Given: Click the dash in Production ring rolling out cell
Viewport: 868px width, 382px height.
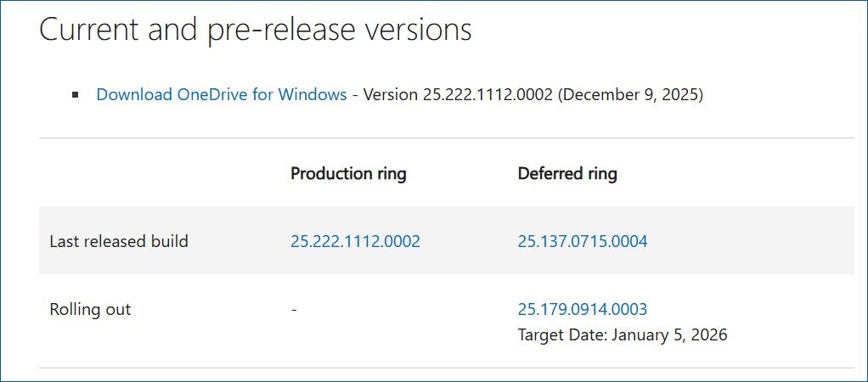Looking at the screenshot, I should click(294, 310).
